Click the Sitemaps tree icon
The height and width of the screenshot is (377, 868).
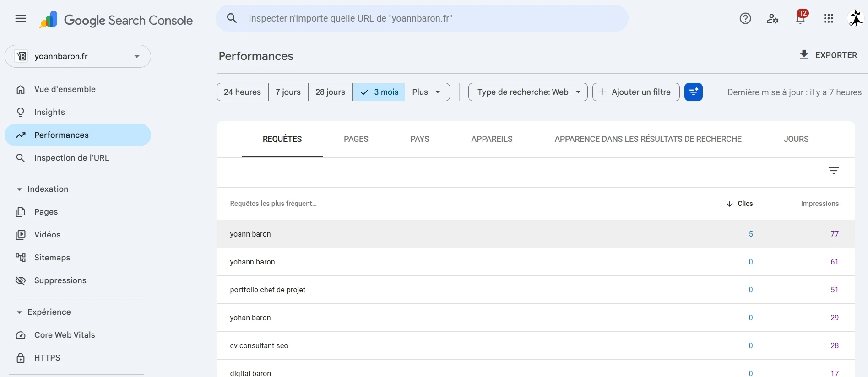pos(21,258)
